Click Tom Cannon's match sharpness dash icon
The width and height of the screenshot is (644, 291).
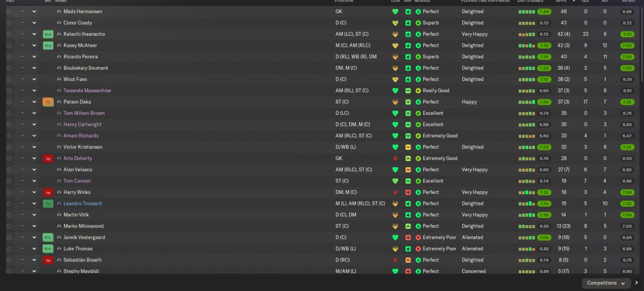(408, 181)
